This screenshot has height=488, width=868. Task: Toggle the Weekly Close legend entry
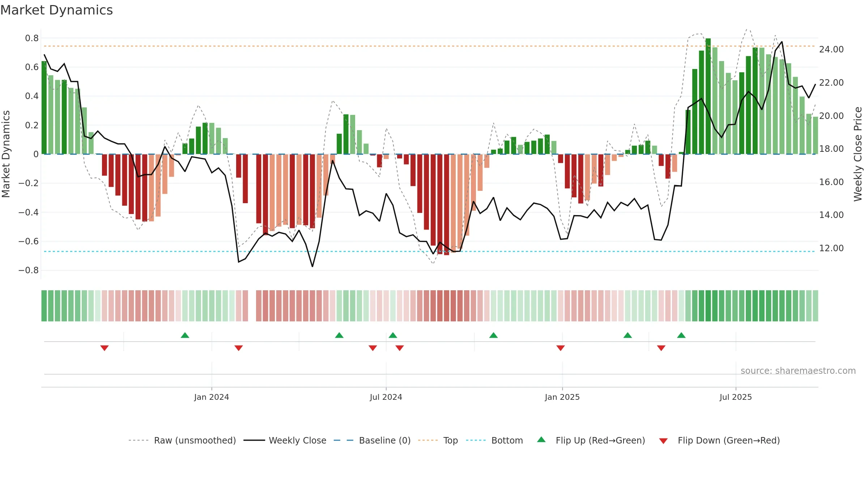285,440
